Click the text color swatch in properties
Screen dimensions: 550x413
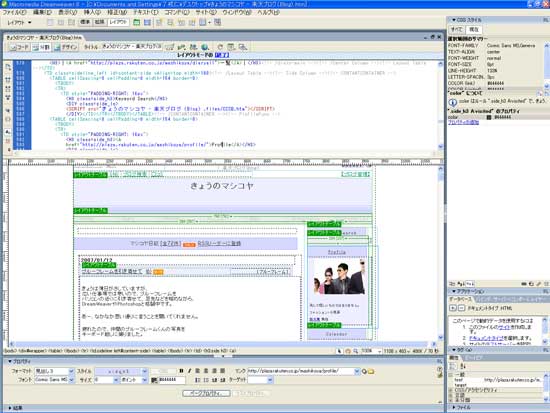[x=154, y=380]
